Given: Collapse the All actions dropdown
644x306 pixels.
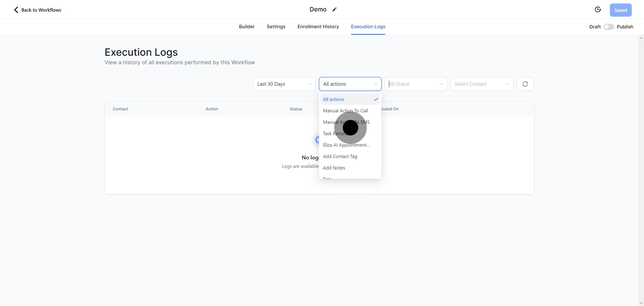Looking at the screenshot, I should [350, 84].
